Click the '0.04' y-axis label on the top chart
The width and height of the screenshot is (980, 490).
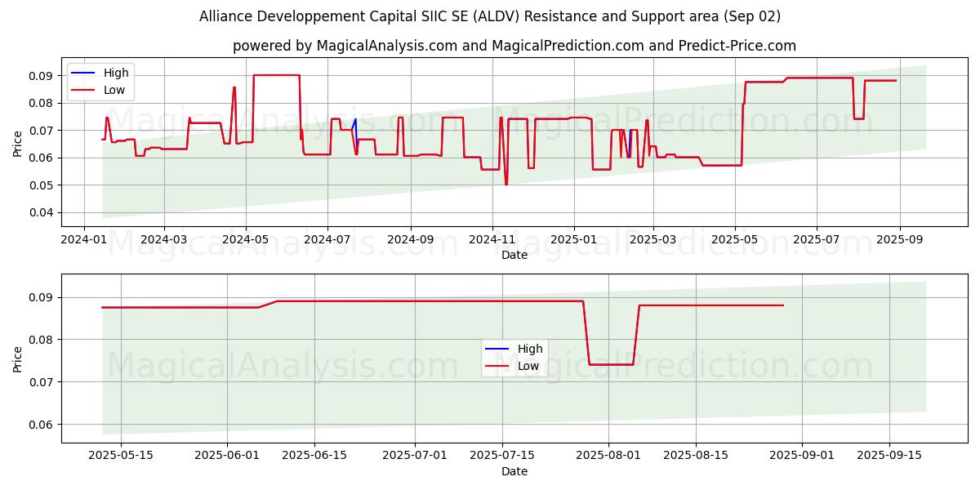pyautogui.click(x=42, y=212)
